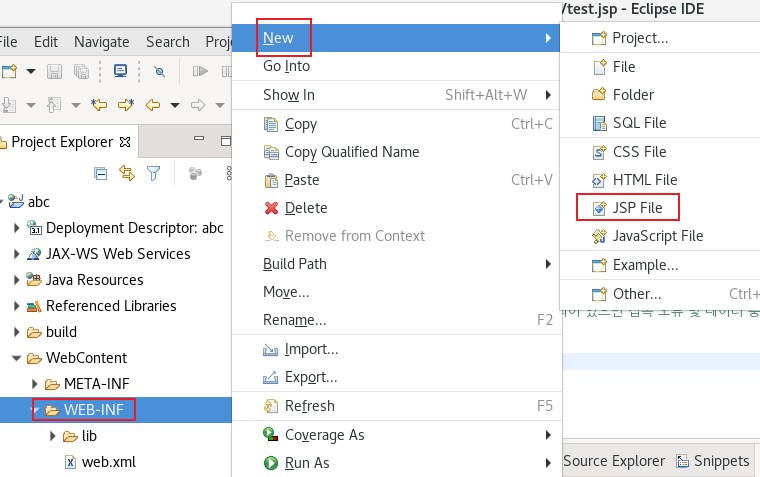Open the New wizard dropdown arrow
The width and height of the screenshot is (760, 477).
[x=31, y=72]
